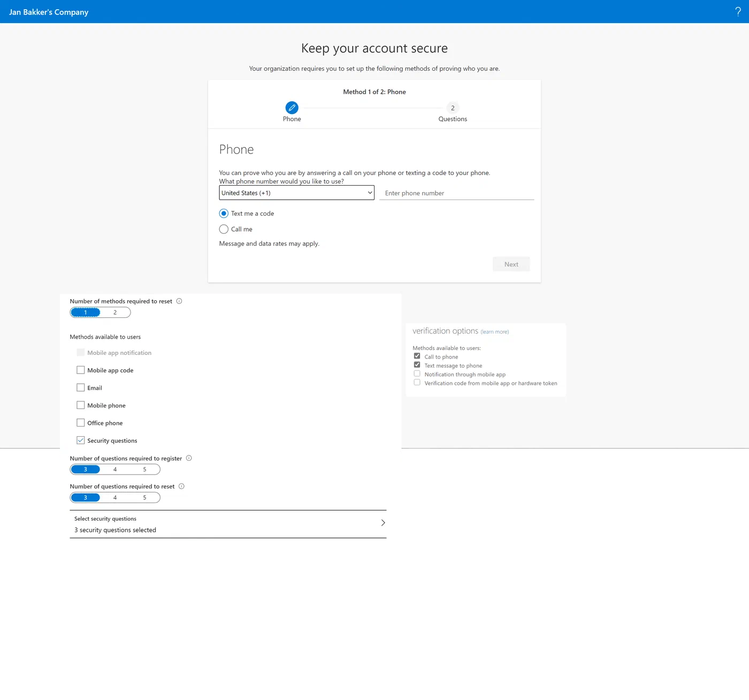
Task: Uncheck Text message to phone option
Action: 417,365
